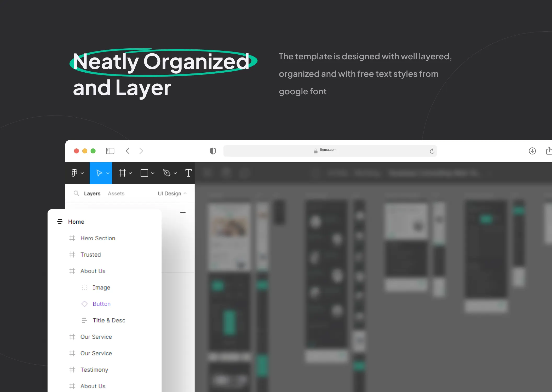The image size is (552, 392).
Task: Expand the Frame tool dropdown chevron
Action: [130, 173]
